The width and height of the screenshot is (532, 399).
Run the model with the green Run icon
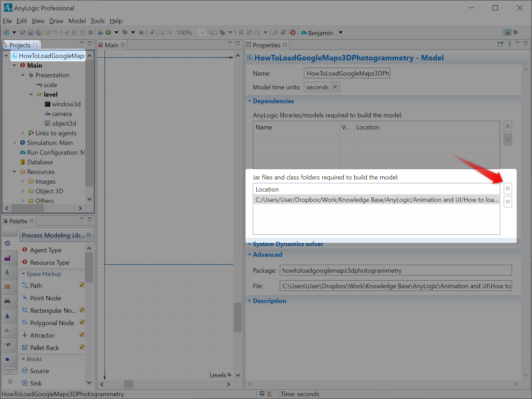(108, 32)
